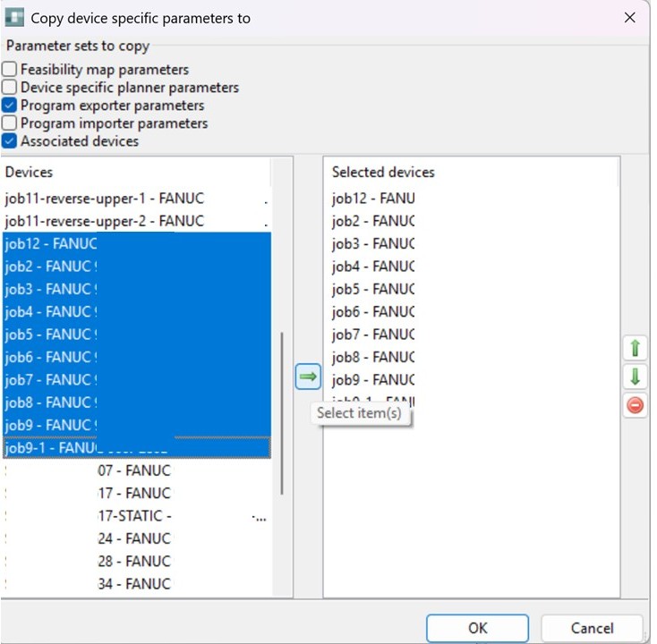Select job11-reverse-upper-1 in Devices list
Screen dimensions: 657x644
[104, 199]
